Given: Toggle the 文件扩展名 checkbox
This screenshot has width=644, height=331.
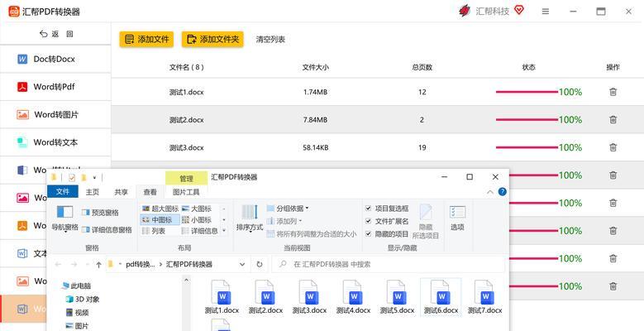Looking at the screenshot, I should [369, 221].
